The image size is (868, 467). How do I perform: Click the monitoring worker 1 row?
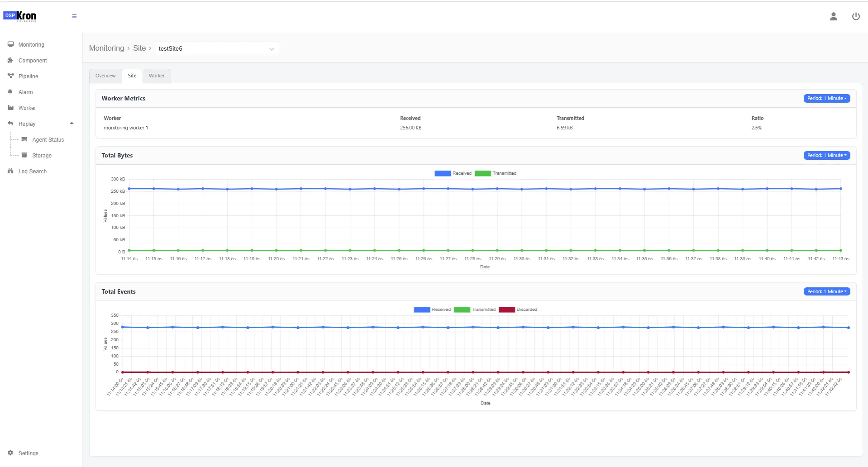point(476,128)
